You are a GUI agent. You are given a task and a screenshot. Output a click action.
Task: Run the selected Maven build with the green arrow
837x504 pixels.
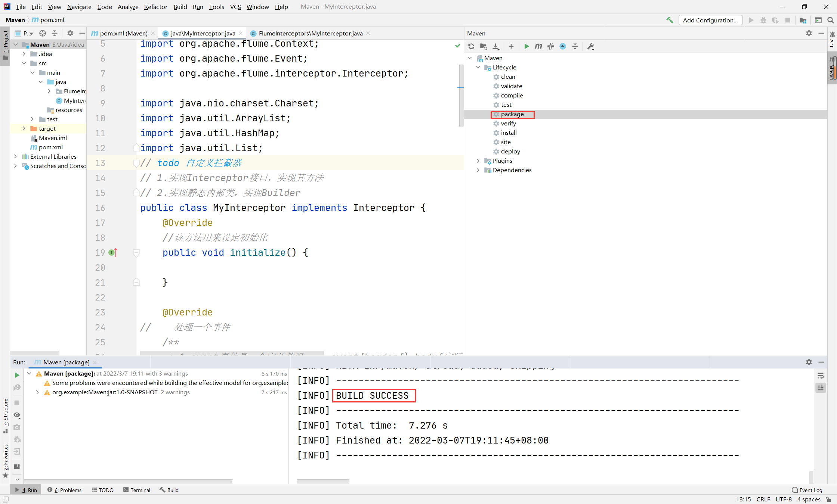pos(526,46)
